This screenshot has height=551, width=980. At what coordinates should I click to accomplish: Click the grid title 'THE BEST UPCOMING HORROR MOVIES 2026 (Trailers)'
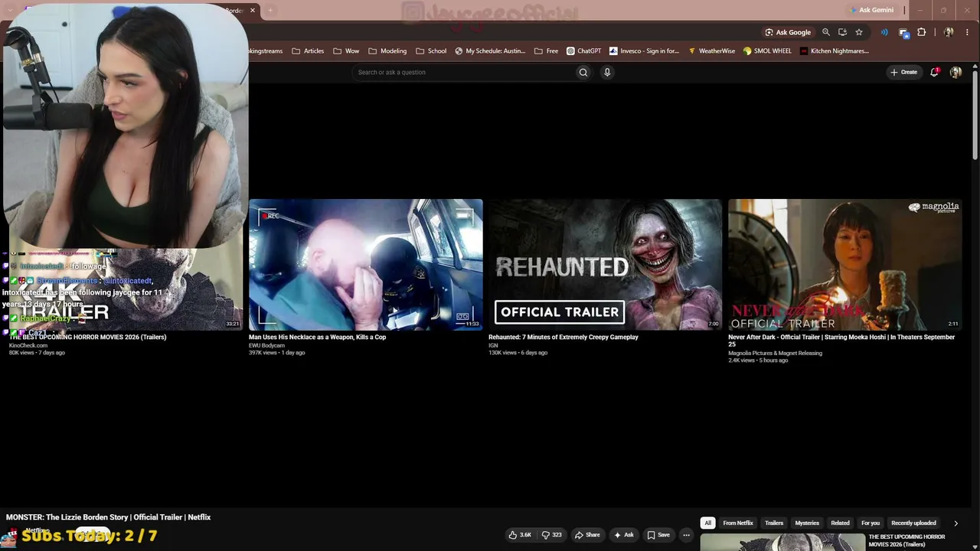point(88,337)
